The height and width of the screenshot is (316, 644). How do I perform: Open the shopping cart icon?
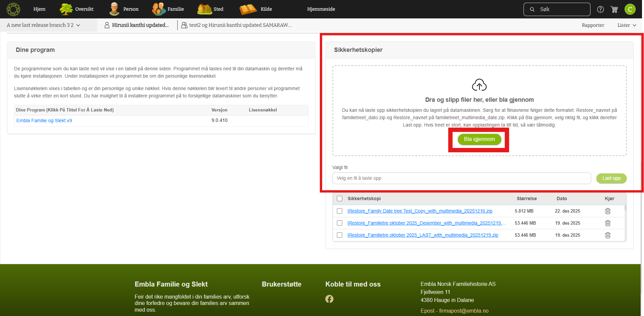click(614, 9)
